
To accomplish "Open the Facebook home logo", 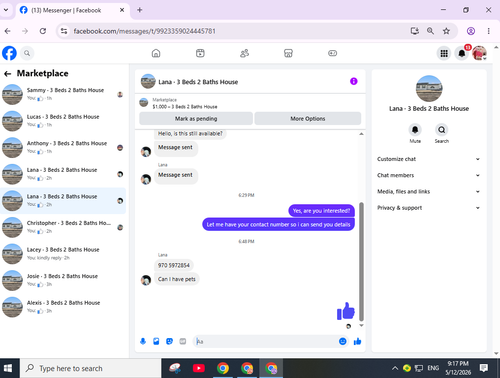I will (9, 53).
